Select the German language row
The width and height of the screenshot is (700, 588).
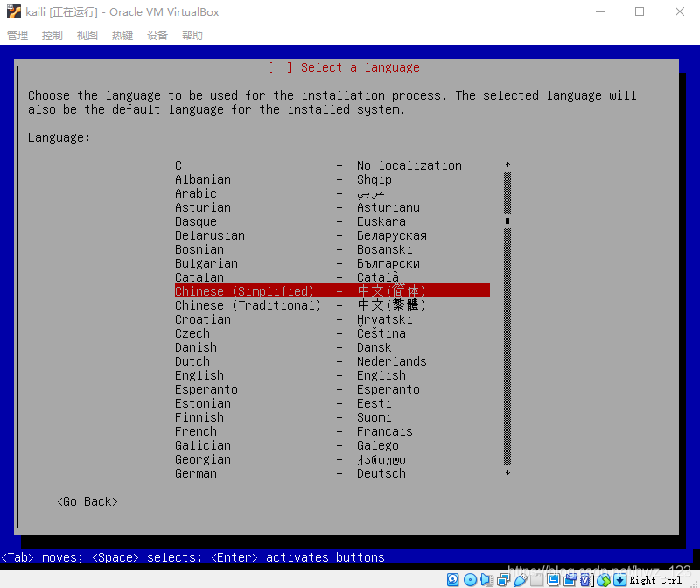point(332,473)
